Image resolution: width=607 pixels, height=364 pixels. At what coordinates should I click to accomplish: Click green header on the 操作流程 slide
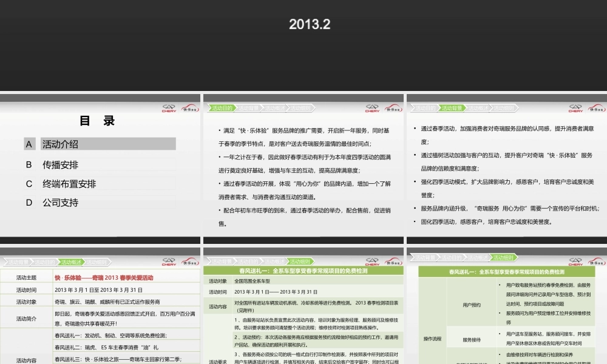(507, 272)
